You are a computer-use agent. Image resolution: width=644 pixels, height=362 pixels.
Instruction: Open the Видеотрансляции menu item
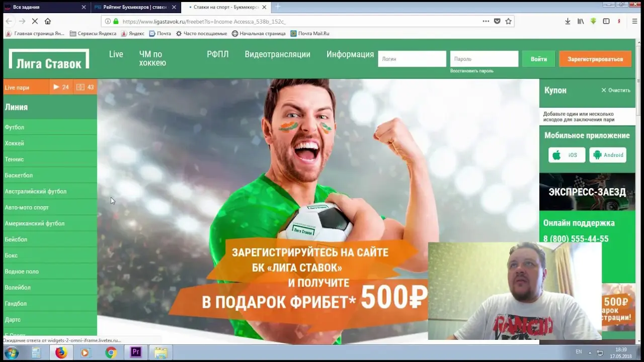[278, 54]
